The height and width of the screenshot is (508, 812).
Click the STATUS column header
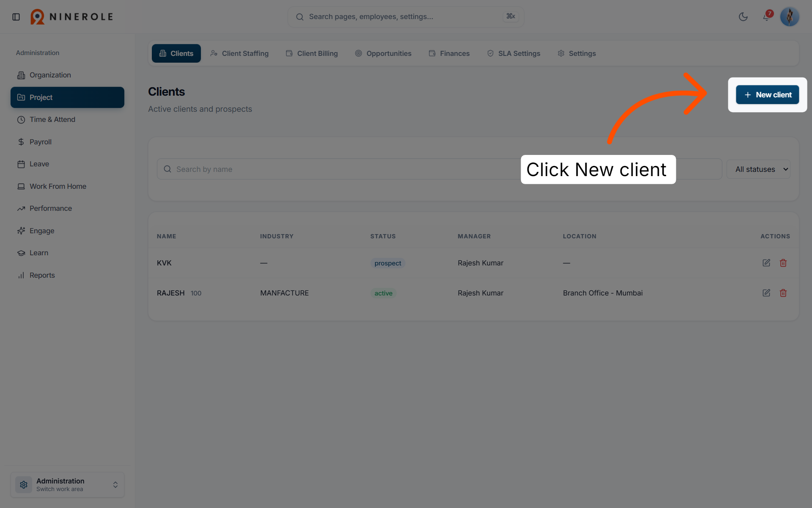pyautogui.click(x=383, y=236)
